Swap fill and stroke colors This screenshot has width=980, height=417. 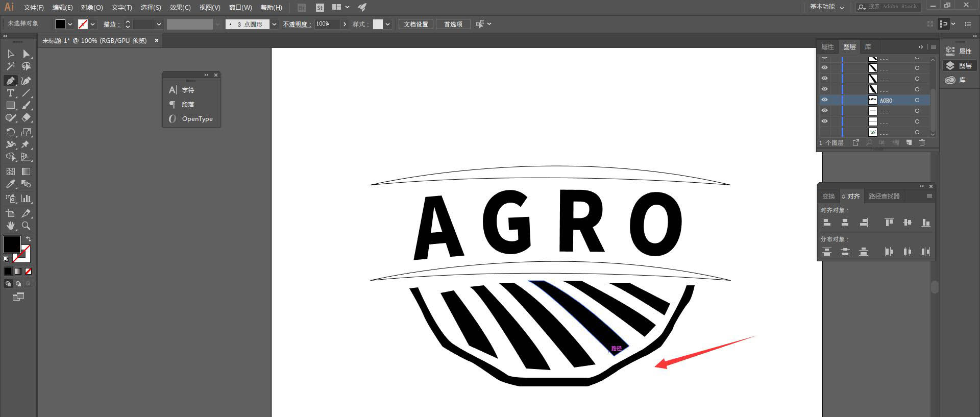[x=29, y=239]
